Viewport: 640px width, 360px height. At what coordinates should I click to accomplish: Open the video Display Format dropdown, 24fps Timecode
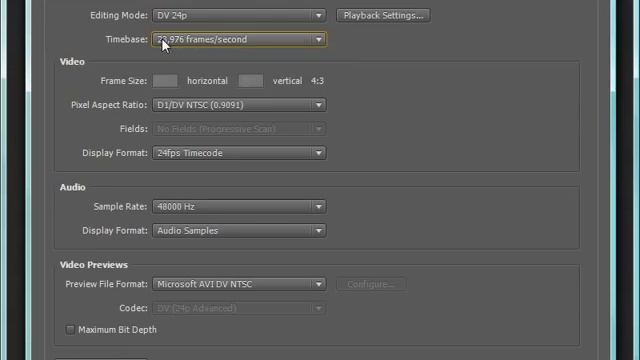point(239,153)
